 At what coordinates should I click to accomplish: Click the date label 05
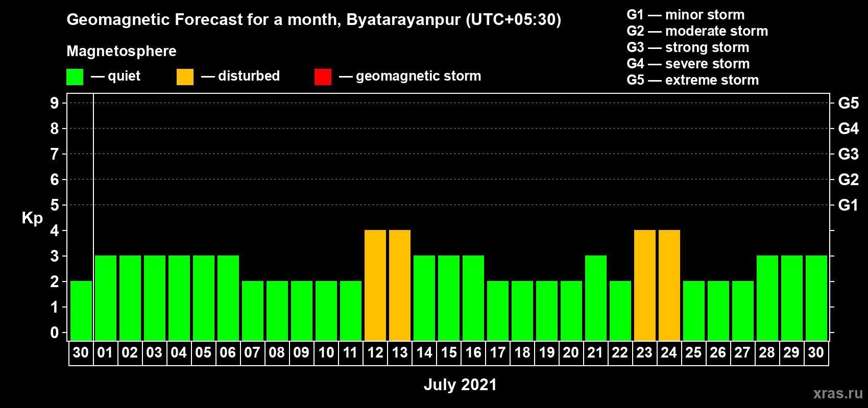point(203,352)
